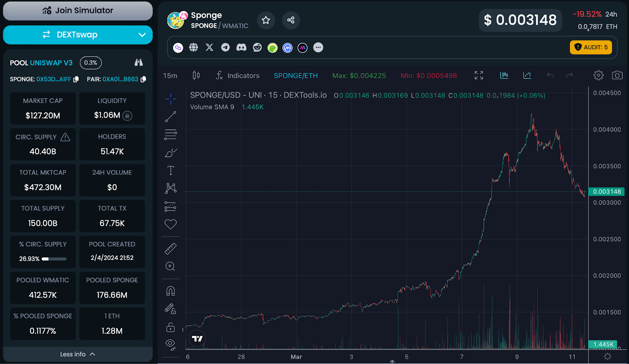Open the chart patterns tool
This screenshot has width=629, height=364.
[x=171, y=188]
